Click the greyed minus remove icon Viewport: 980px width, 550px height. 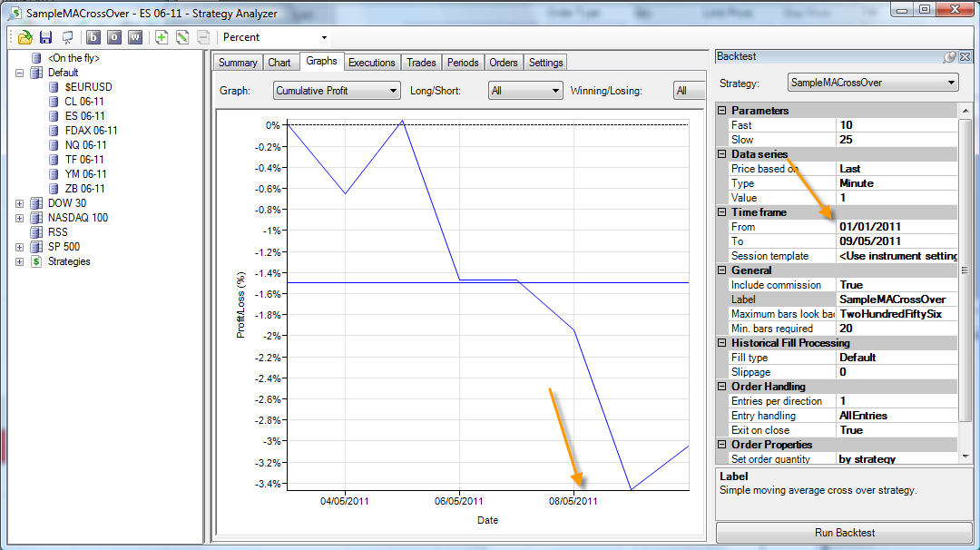203,37
